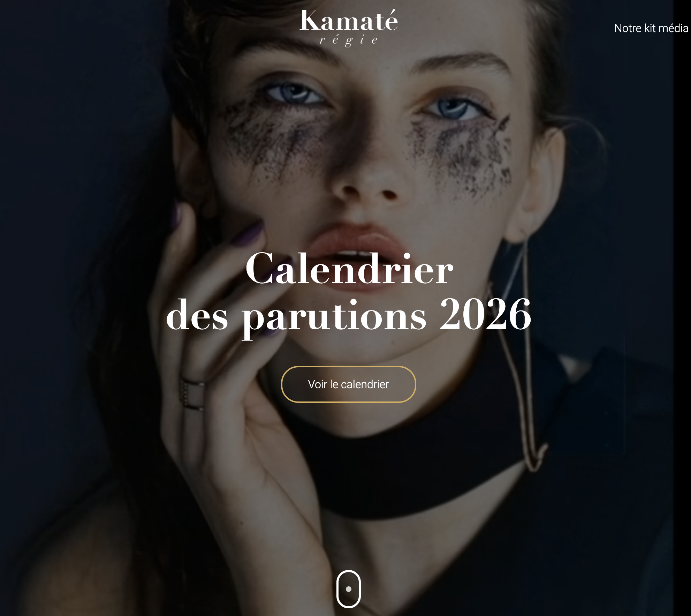Click the dark strip at right page edge
Image resolution: width=691 pixels, height=616 pixels.
[682, 308]
